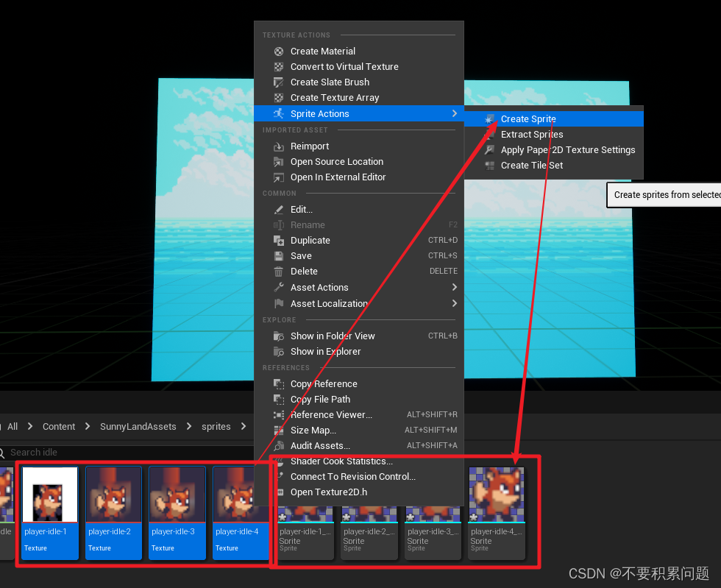The width and height of the screenshot is (721, 588).
Task: Expand the chevron after All in breadcrumb
Action: tap(30, 427)
